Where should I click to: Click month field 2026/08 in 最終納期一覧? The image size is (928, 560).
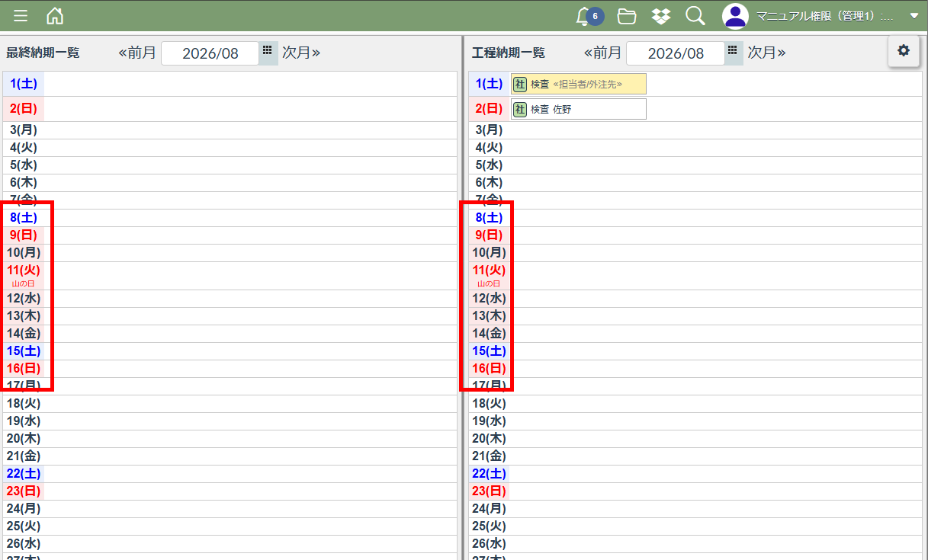click(210, 53)
